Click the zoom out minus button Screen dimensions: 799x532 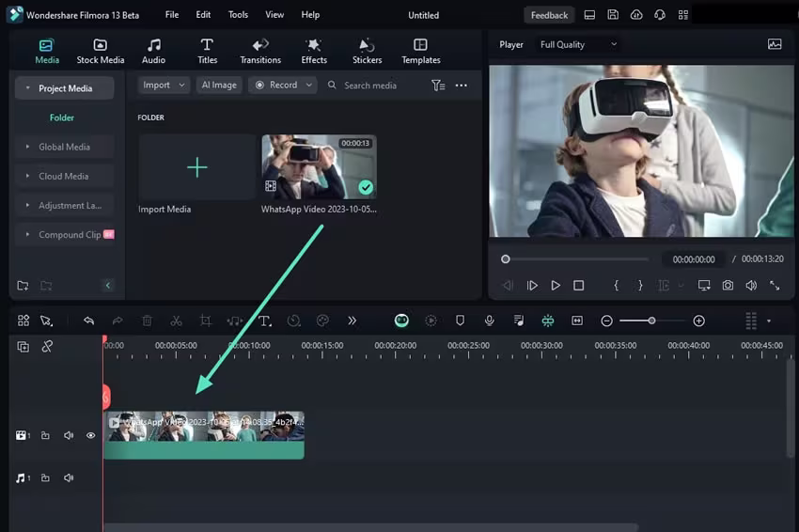(x=606, y=321)
